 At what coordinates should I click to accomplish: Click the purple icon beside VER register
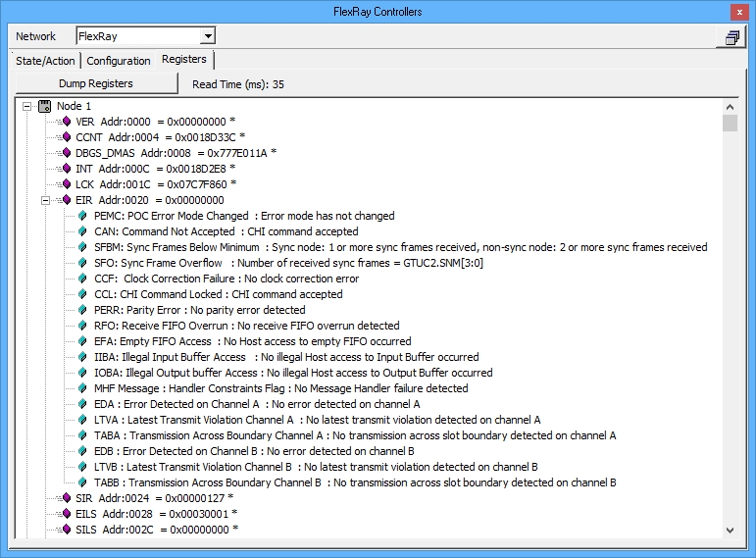pyautogui.click(x=66, y=122)
